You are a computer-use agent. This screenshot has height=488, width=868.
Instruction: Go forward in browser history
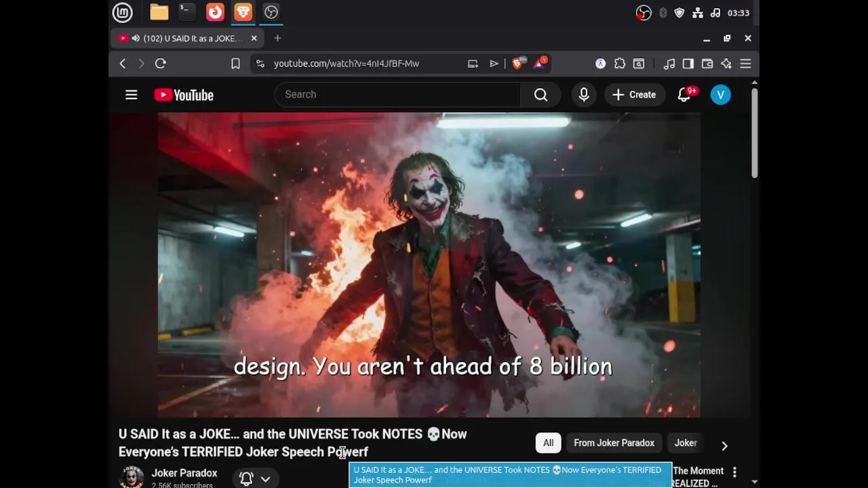coord(141,64)
